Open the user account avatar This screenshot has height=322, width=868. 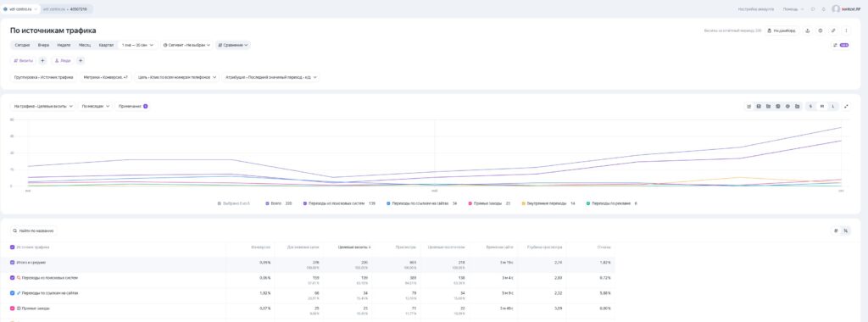(836, 8)
